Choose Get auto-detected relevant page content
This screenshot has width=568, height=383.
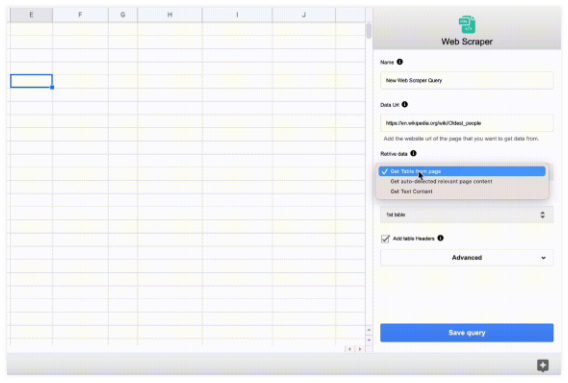click(x=441, y=181)
